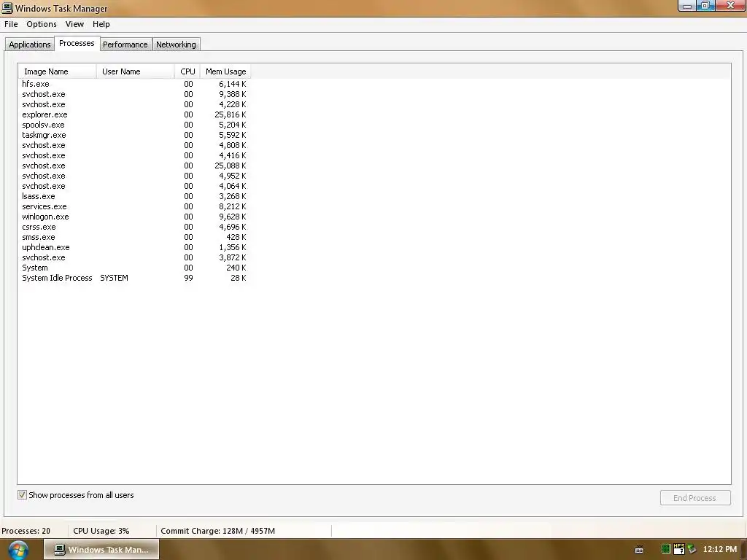
Task: Select the lsass.exe process
Action: [134, 196]
